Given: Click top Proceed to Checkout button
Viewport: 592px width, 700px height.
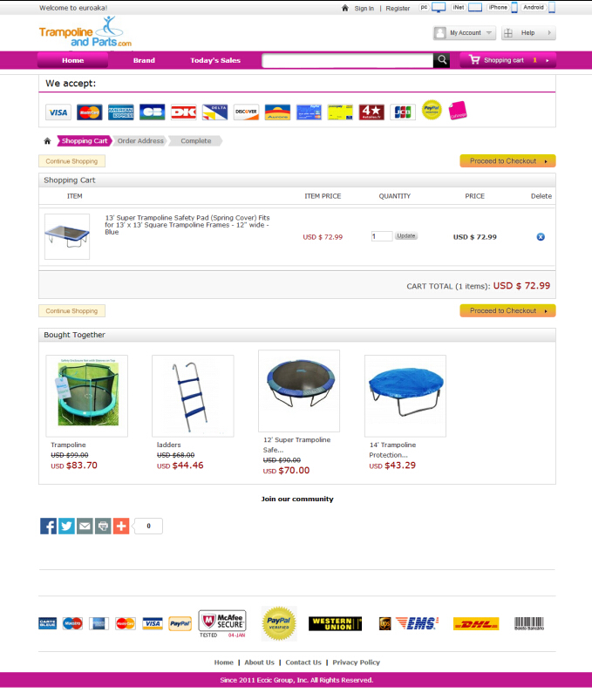Looking at the screenshot, I should [507, 160].
